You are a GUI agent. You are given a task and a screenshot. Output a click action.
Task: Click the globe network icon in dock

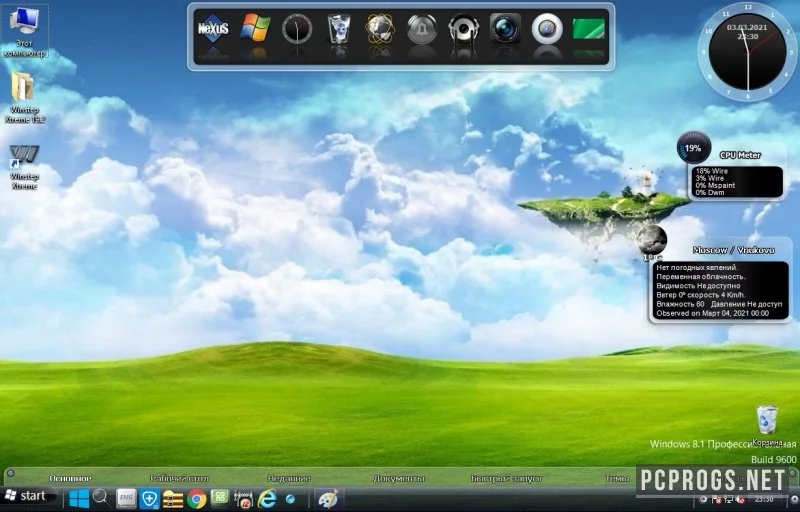[x=380, y=28]
